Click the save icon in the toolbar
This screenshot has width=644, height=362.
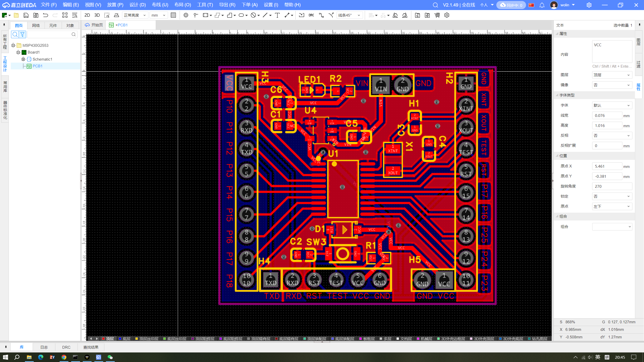[26, 15]
